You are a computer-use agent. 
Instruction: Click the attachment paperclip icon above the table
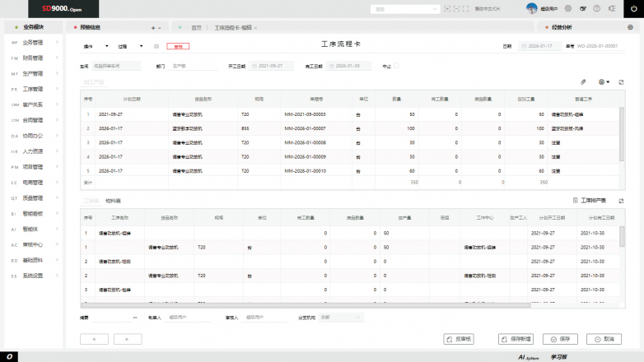coord(584,82)
